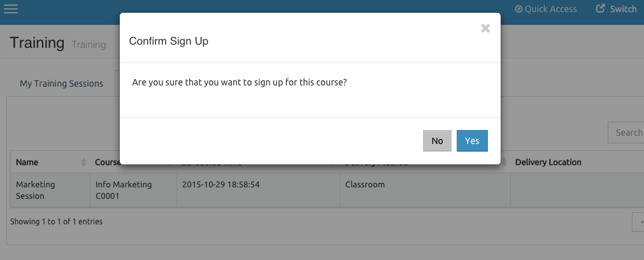This screenshot has height=260, width=644.
Task: Open the Quick Access text link
Action: (550, 9)
